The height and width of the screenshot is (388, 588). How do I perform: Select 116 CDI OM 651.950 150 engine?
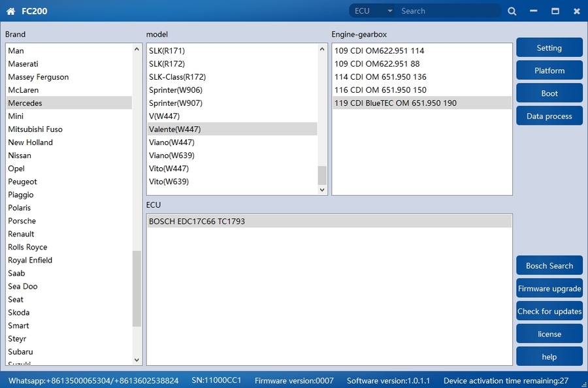[380, 90]
